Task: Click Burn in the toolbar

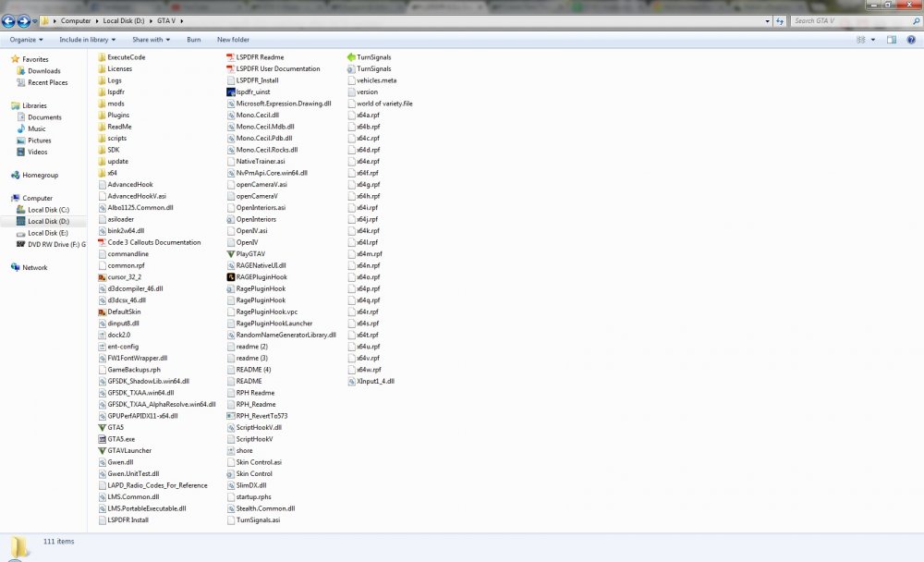Action: (194, 40)
